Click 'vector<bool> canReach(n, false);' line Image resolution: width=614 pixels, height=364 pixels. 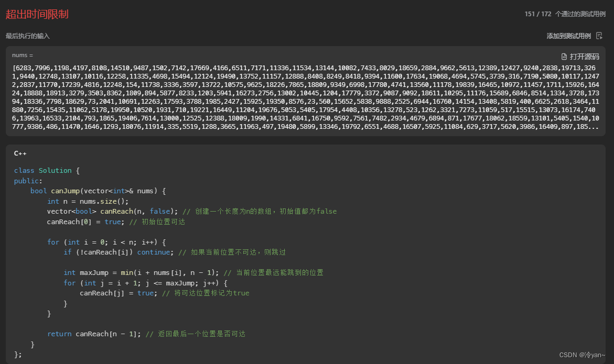click(192, 211)
